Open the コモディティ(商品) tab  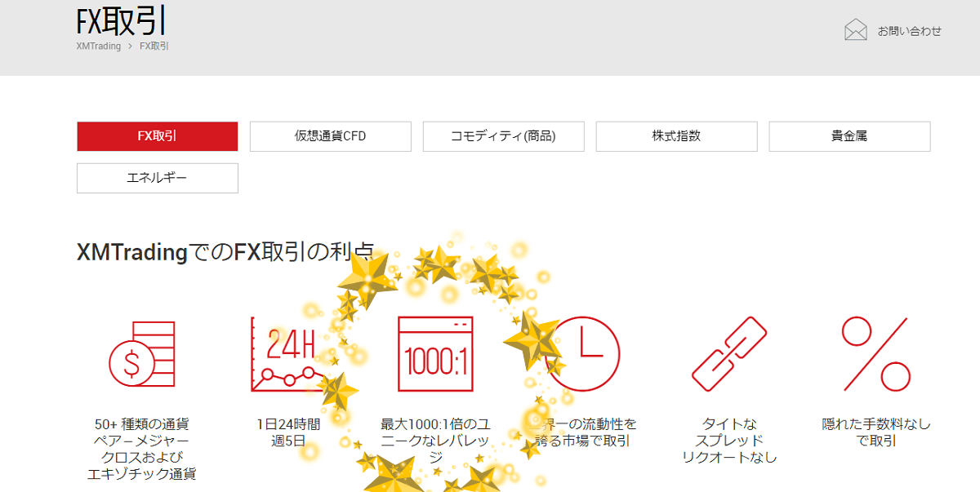(504, 136)
